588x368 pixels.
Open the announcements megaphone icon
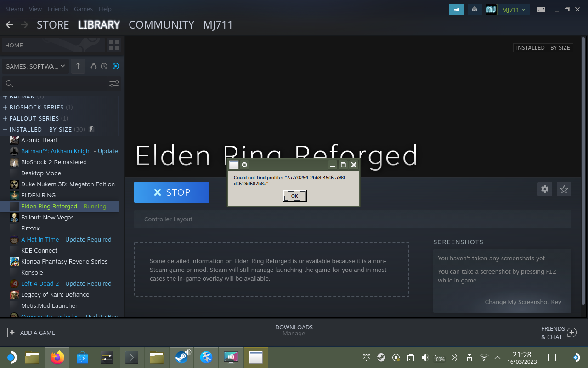[456, 9]
